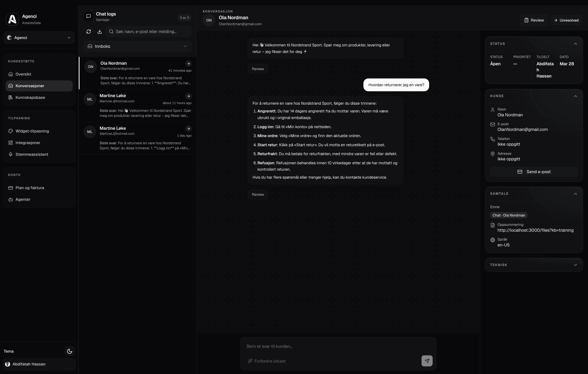Toggle dark theme with moon button
The height and width of the screenshot is (374, 588).
pyautogui.click(x=70, y=351)
